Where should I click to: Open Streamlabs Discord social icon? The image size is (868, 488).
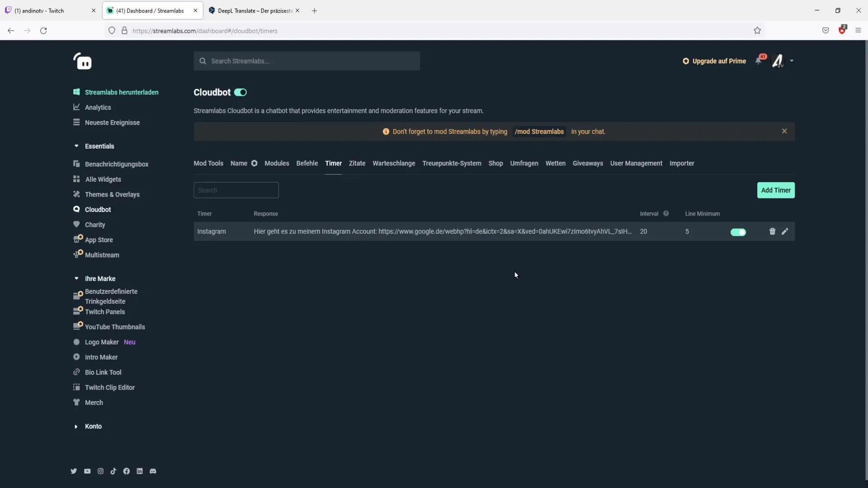(153, 471)
